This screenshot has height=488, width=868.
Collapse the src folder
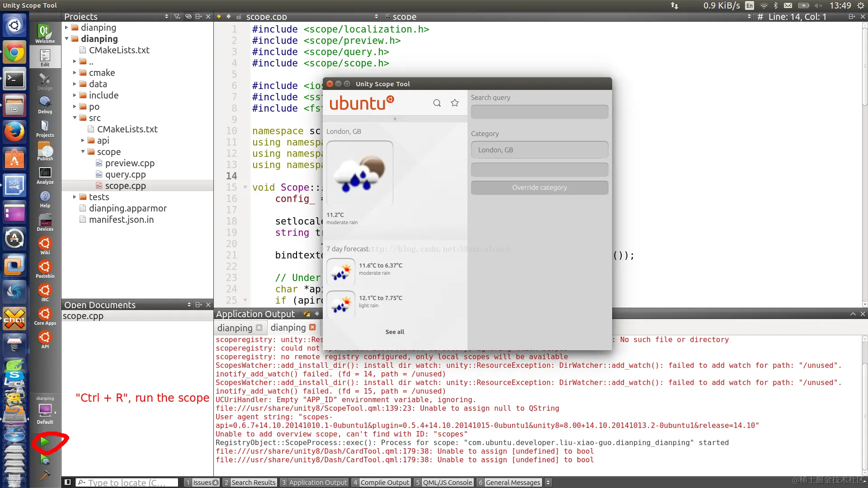point(75,118)
